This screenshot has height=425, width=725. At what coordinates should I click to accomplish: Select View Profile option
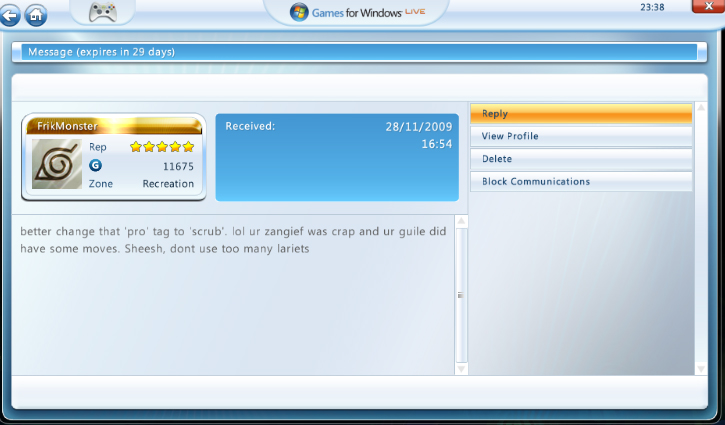[581, 136]
